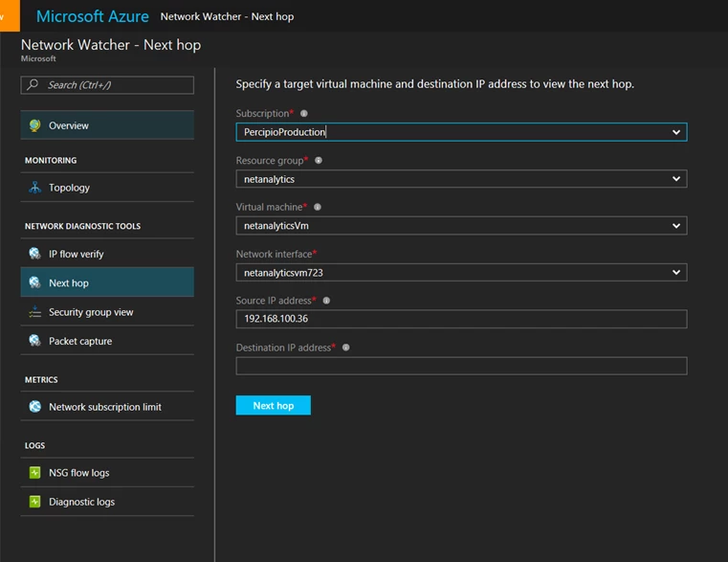Click the NSG flow logs icon

click(x=34, y=472)
